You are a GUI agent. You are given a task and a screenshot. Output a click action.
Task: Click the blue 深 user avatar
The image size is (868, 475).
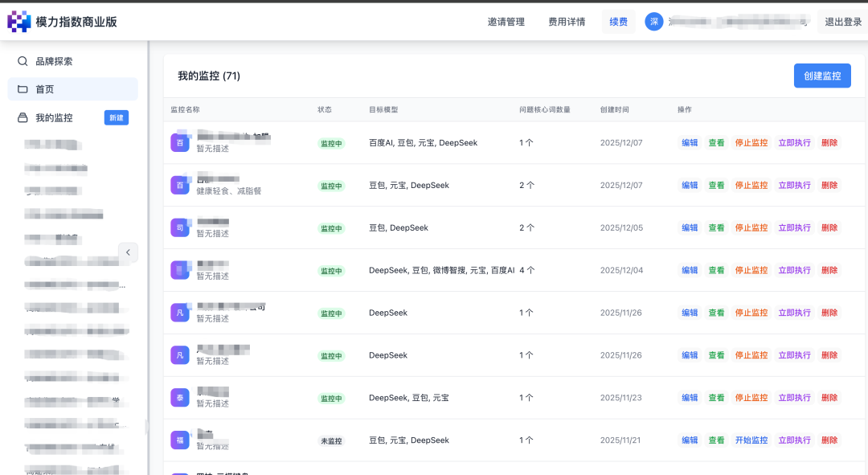[653, 22]
